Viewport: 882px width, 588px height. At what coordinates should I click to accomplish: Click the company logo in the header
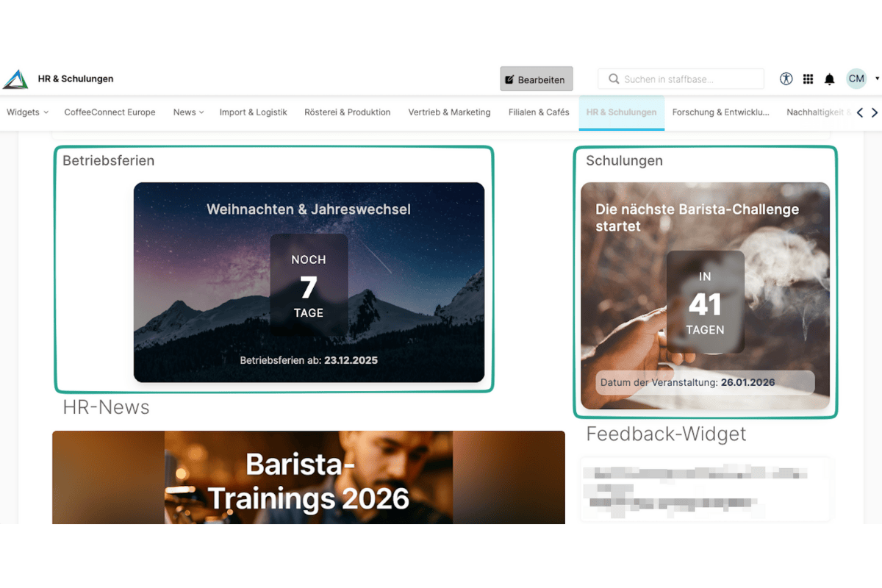pos(15,79)
